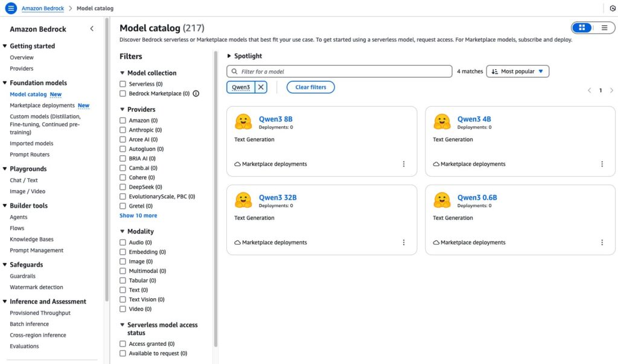Open the hamburger navigation menu
This screenshot has height=364, width=618.
click(x=11, y=8)
